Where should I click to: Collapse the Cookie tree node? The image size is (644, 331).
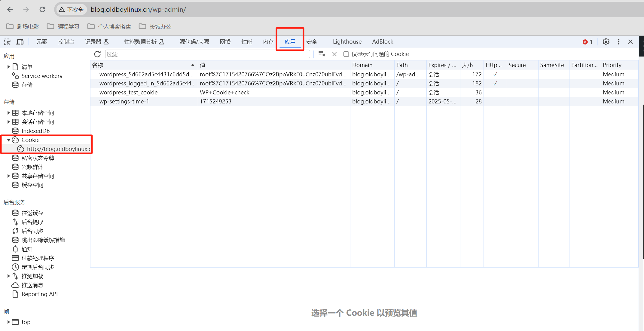tap(9, 140)
